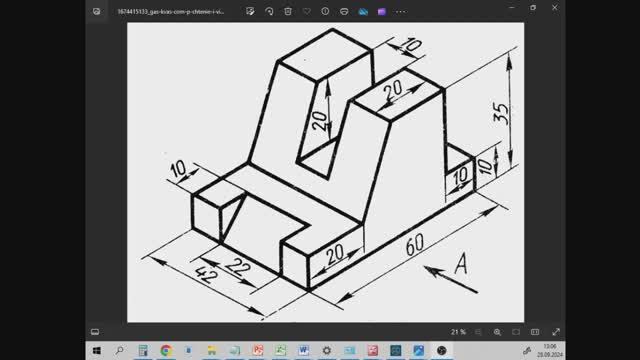Click the zoom in magnifier icon

497,332
